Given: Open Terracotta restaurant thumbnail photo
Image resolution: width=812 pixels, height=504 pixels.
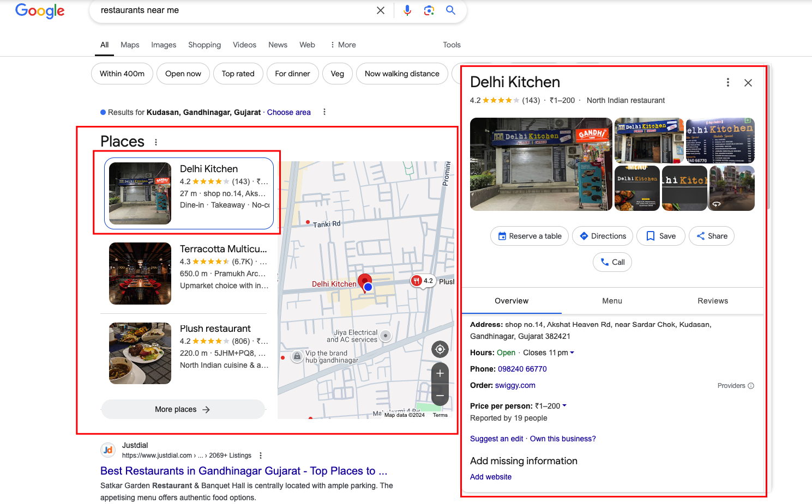Looking at the screenshot, I should 140,274.
